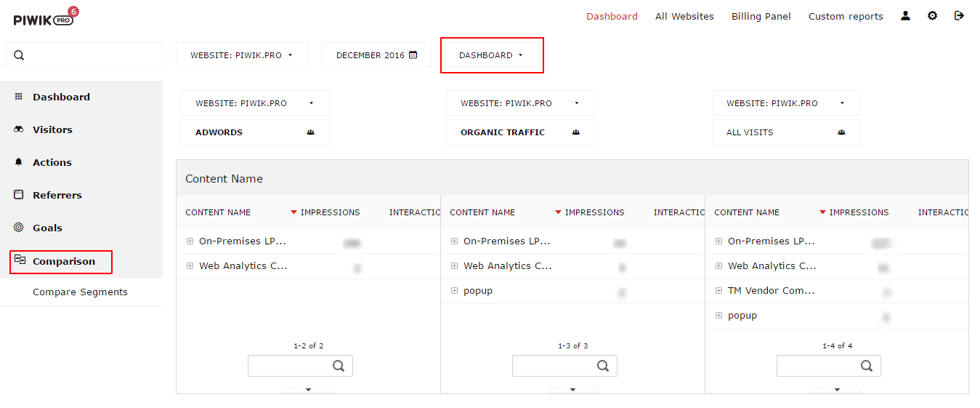Open bottom arrow menu under second column
Viewport: 980px width, 408px height.
(x=572, y=390)
